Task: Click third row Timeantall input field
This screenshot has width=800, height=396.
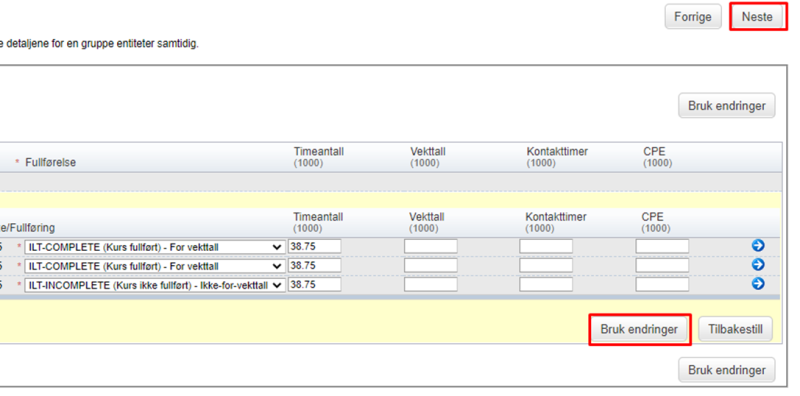Action: (x=315, y=285)
